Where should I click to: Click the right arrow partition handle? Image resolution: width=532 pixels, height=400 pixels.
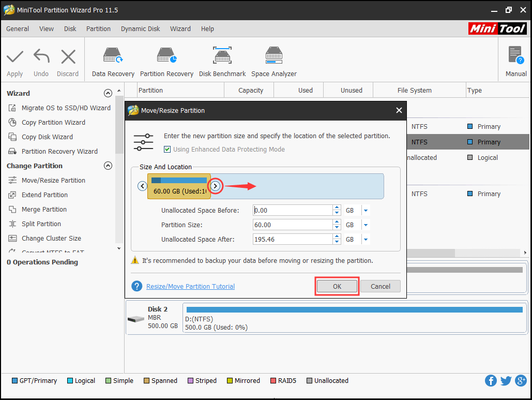pos(215,186)
